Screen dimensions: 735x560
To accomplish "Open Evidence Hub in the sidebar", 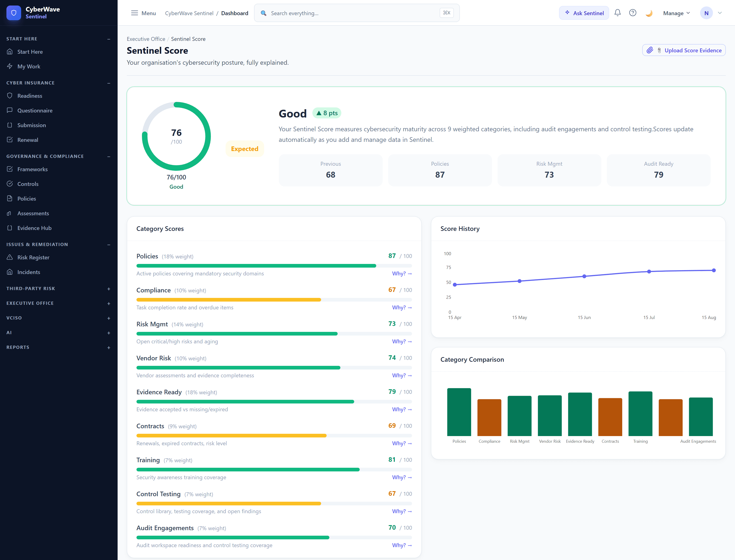I will (34, 228).
